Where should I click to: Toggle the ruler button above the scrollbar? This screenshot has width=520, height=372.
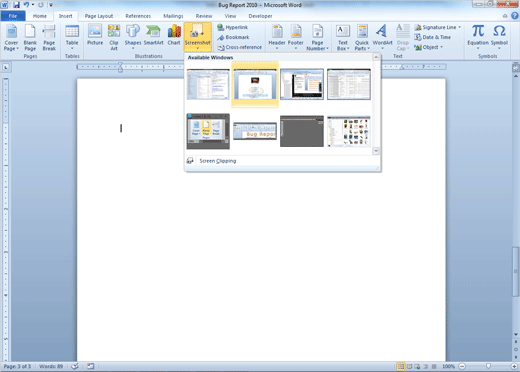(x=516, y=68)
